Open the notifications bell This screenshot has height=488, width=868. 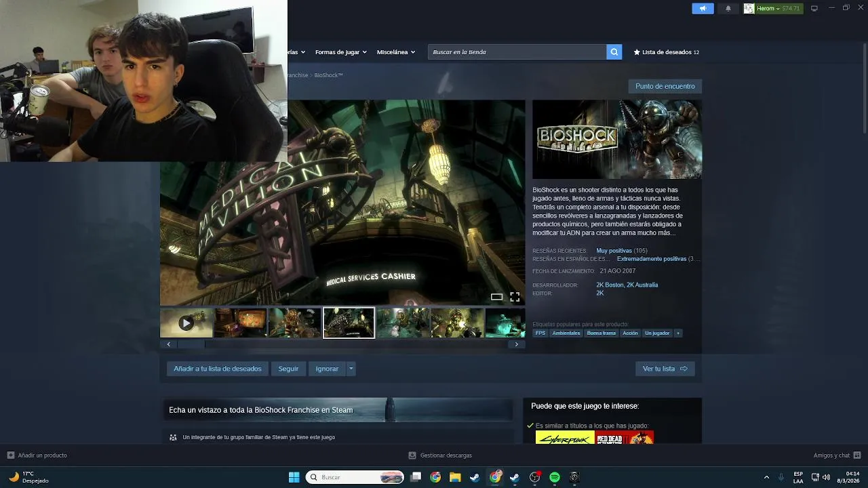click(728, 8)
